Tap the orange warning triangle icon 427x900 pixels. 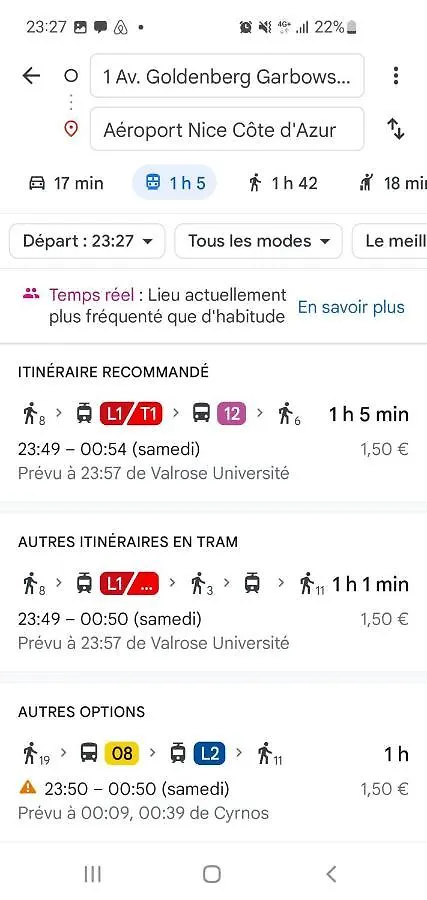coord(28,788)
